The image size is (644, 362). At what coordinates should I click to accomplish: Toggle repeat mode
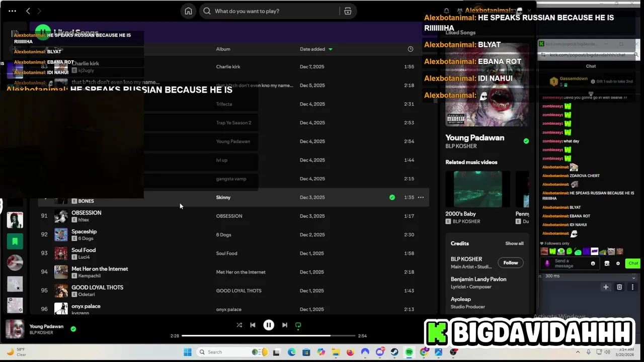(298, 325)
